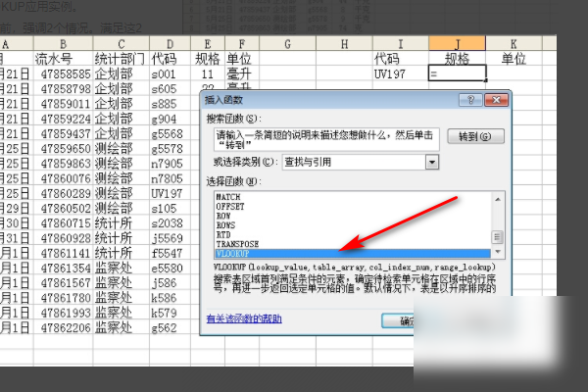Click cell with serial 47858798
The image size is (588, 392).
[63, 89]
